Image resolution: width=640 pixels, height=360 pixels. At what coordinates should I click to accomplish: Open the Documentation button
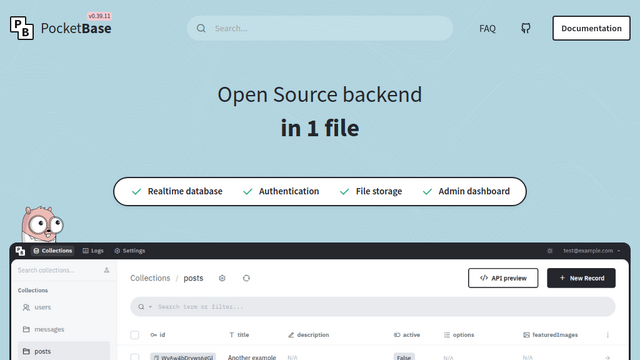[591, 28]
